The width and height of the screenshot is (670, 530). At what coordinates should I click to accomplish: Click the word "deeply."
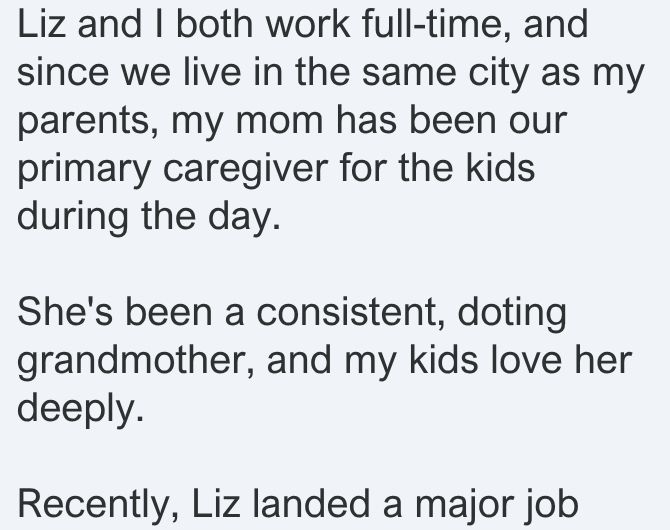[80, 409]
